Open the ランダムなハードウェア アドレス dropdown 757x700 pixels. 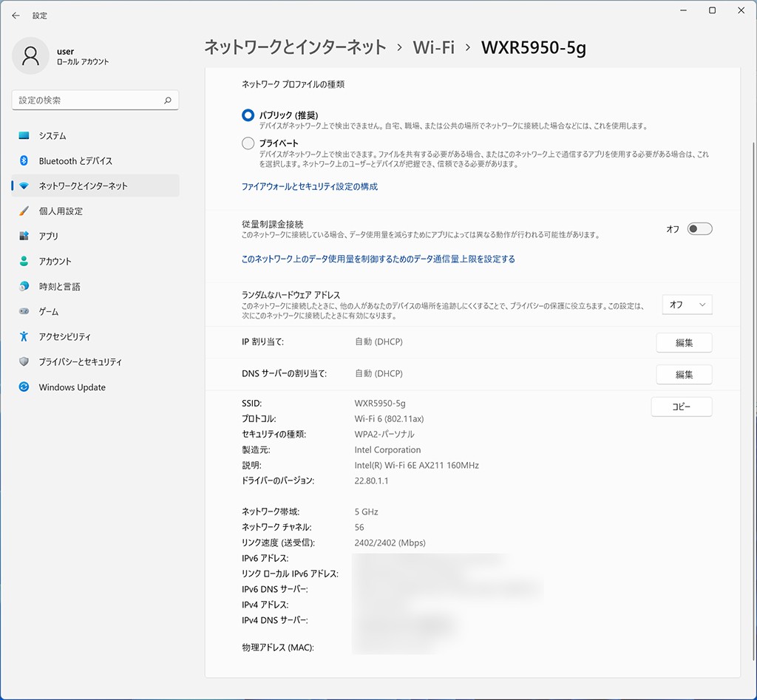tap(687, 305)
